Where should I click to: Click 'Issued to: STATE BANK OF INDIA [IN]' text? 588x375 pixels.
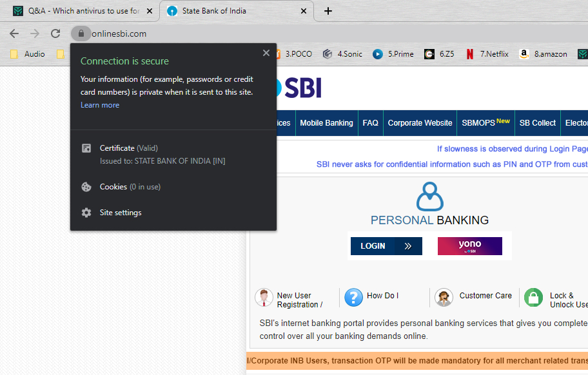[x=162, y=161]
